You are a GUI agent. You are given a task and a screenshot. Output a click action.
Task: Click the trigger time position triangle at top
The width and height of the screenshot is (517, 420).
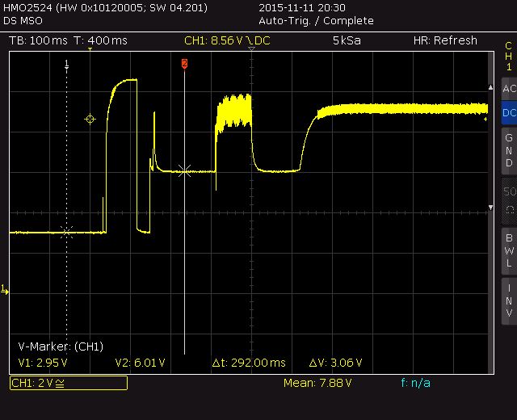(90, 49)
